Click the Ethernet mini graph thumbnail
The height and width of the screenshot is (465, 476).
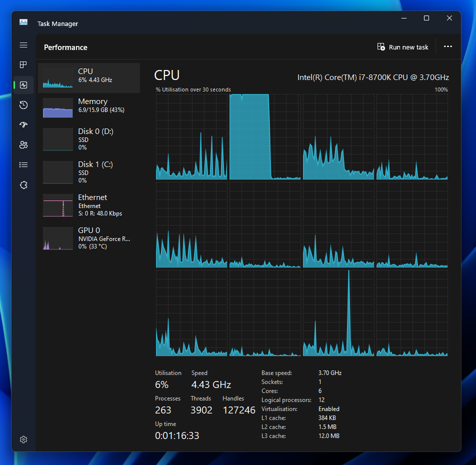[57, 205]
